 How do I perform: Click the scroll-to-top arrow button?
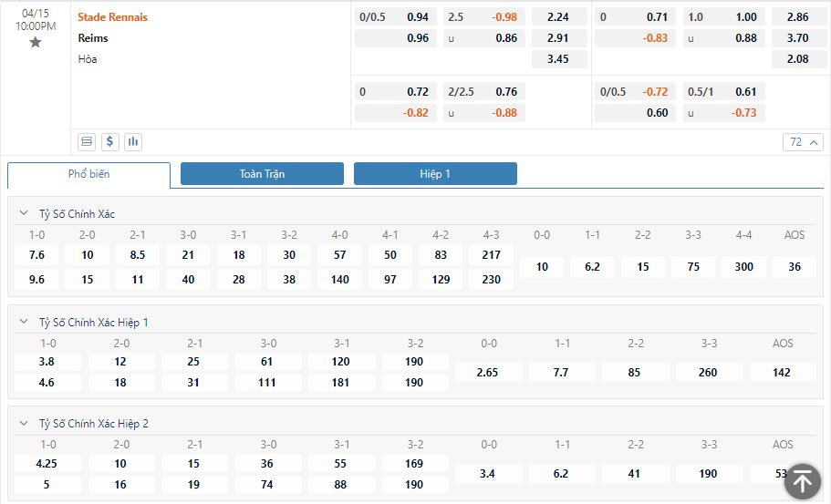803,482
